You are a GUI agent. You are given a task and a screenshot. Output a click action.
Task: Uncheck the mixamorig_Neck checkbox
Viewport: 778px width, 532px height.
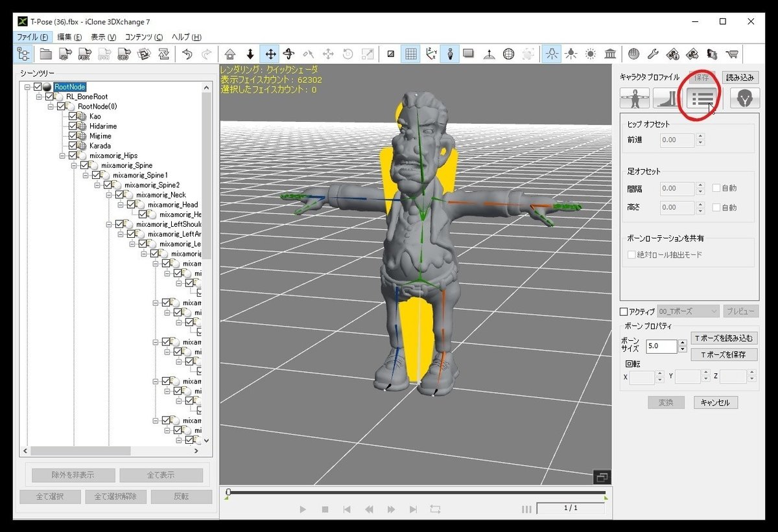[x=119, y=195]
